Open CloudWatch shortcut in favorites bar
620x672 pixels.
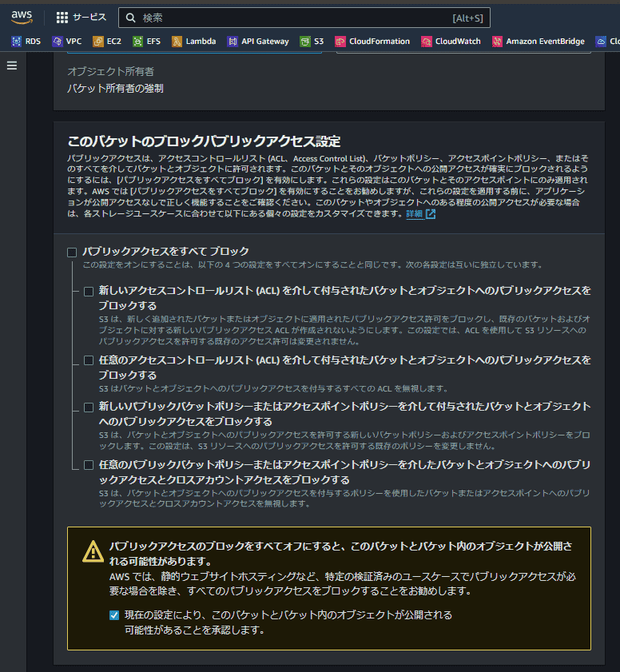click(x=451, y=42)
